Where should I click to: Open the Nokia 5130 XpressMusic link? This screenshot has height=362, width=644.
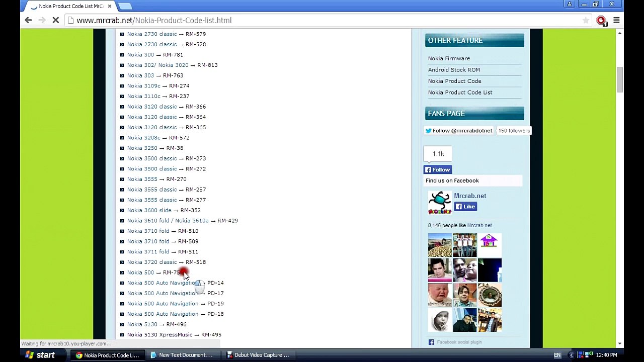159,335
